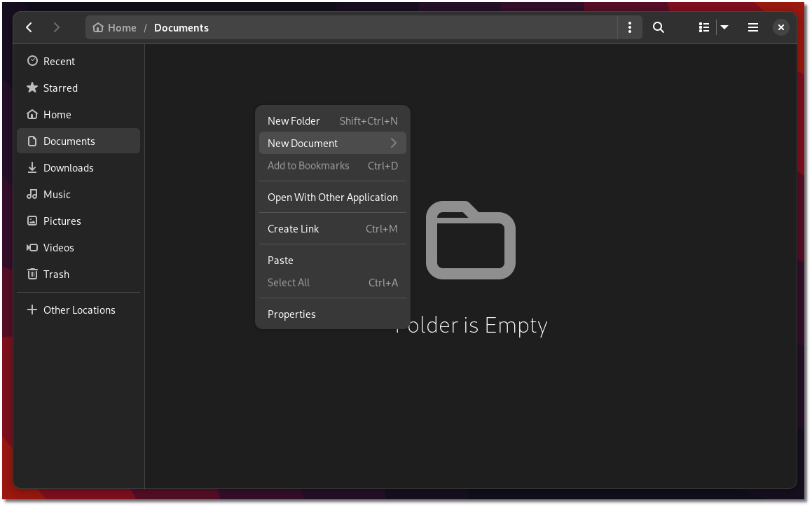Select Paste from the context menu
Image resolution: width=812 pixels, height=507 pixels.
[280, 260]
